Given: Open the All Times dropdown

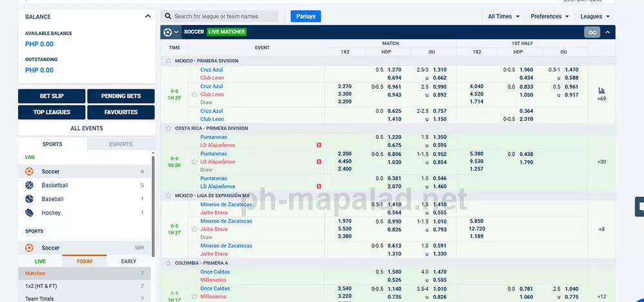Looking at the screenshot, I should (504, 17).
